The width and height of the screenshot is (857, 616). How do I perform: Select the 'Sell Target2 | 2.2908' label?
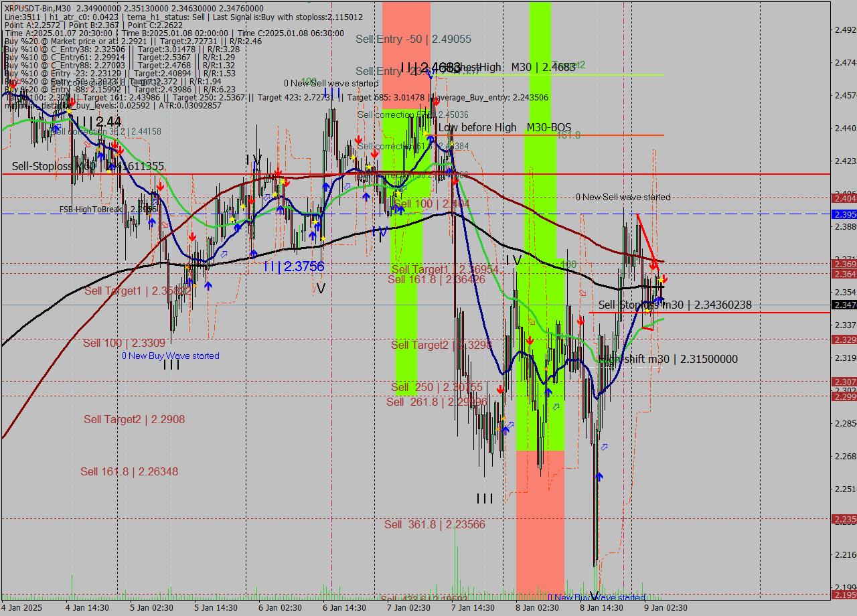[134, 419]
